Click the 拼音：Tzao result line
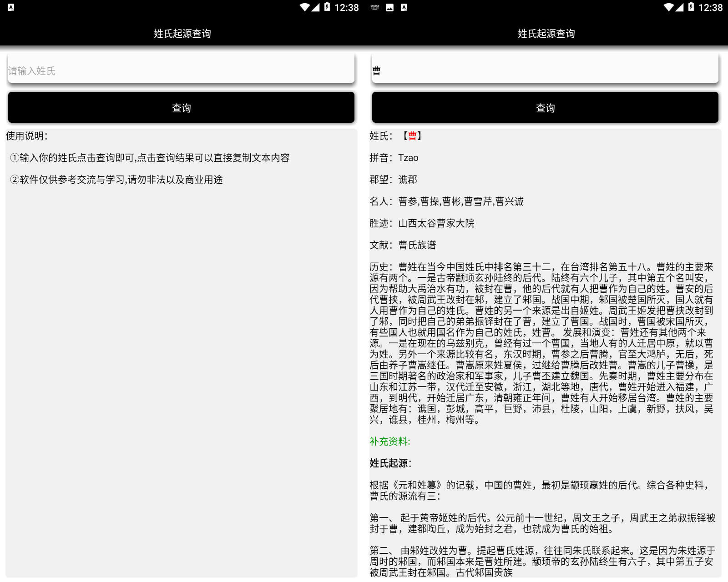This screenshot has width=728, height=582. tap(394, 158)
